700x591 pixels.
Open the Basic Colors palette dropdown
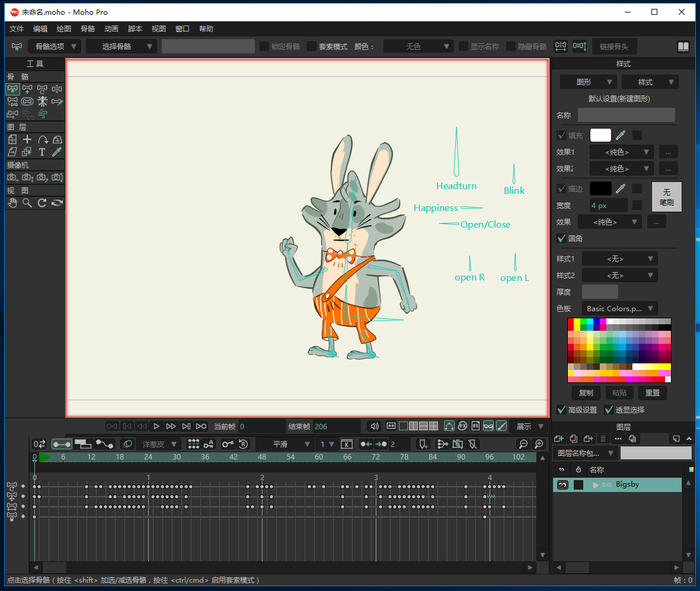[620, 309]
